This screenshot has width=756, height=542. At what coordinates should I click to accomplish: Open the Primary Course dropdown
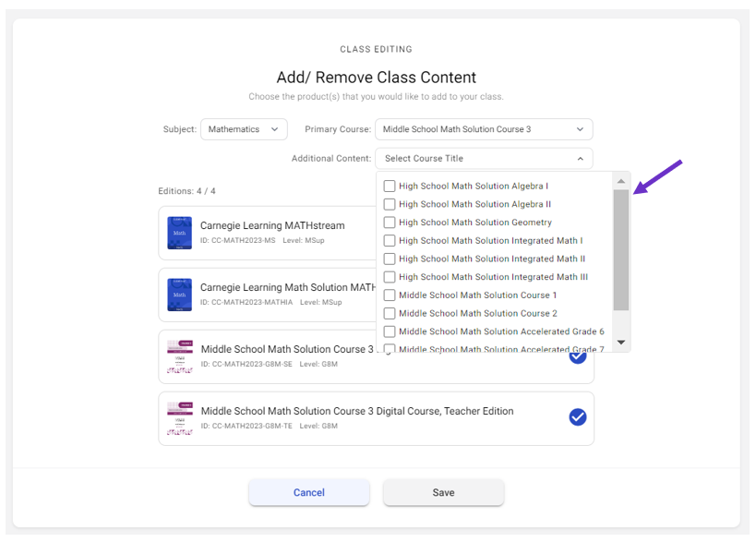click(x=484, y=129)
